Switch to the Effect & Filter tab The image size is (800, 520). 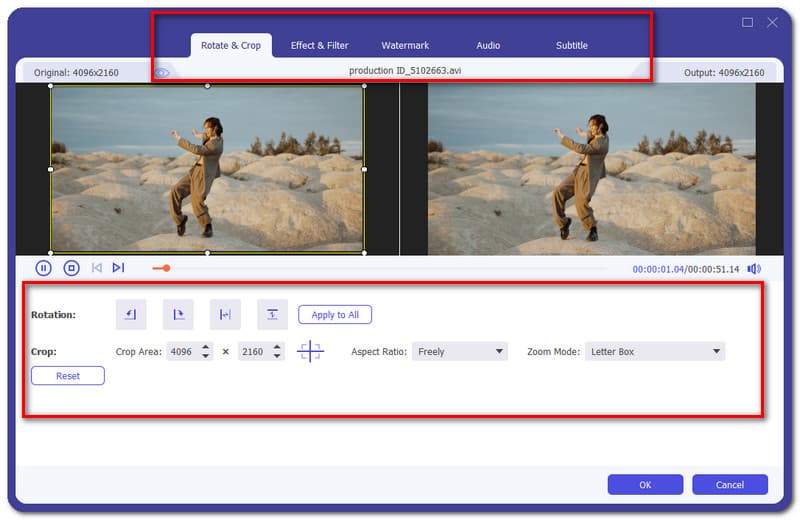[319, 45]
